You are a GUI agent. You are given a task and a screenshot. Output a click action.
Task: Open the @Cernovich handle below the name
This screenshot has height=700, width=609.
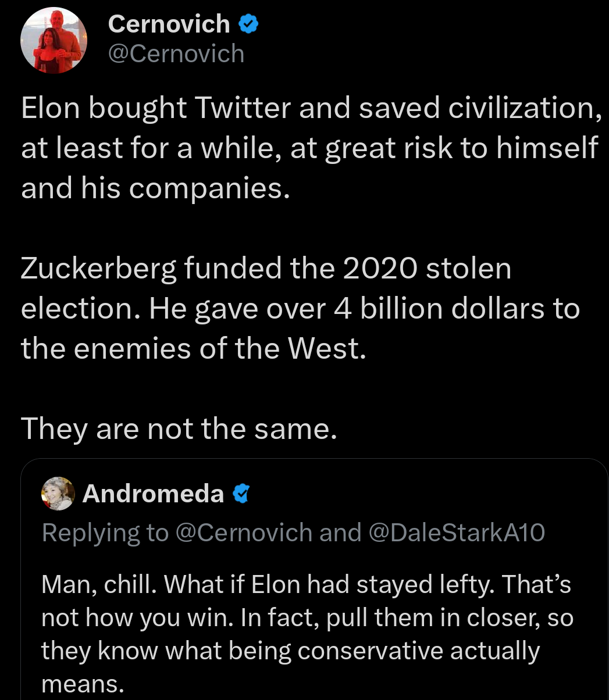(x=176, y=53)
